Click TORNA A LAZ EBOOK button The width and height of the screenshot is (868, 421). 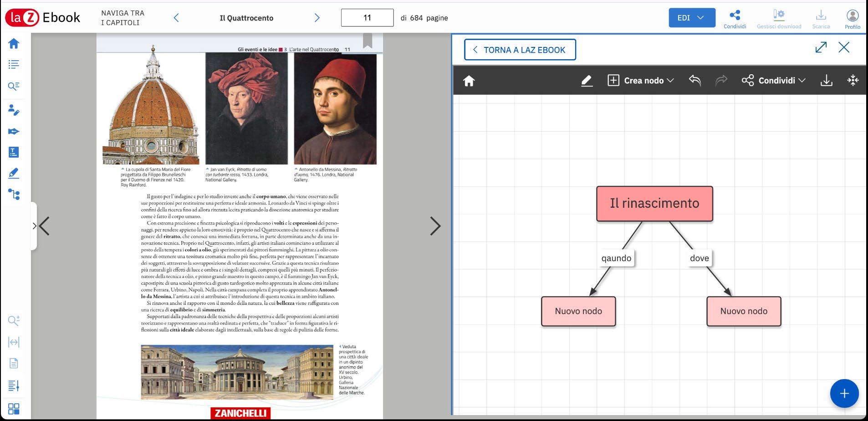pyautogui.click(x=520, y=50)
